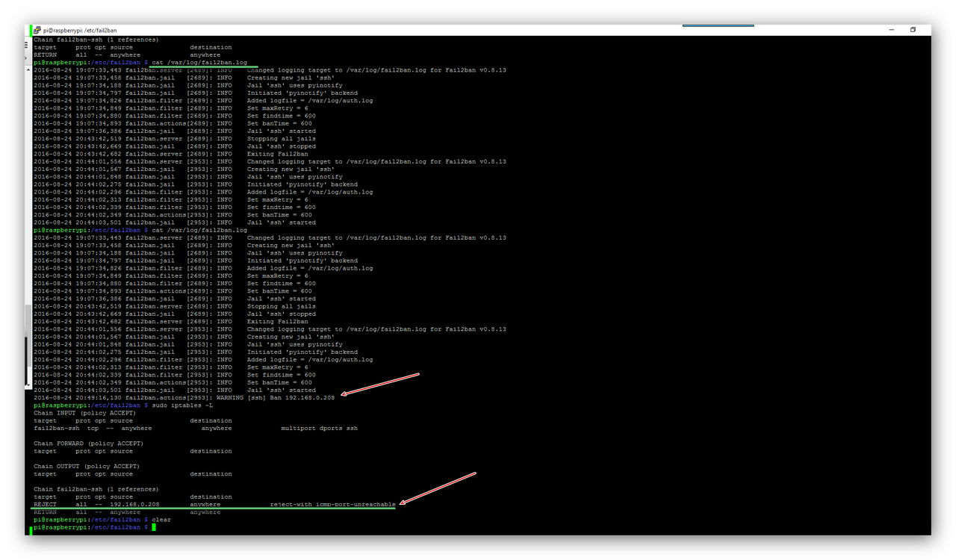Click the 'multiport dports ssh' text
Viewport: 956px width, 560px height.
(319, 429)
